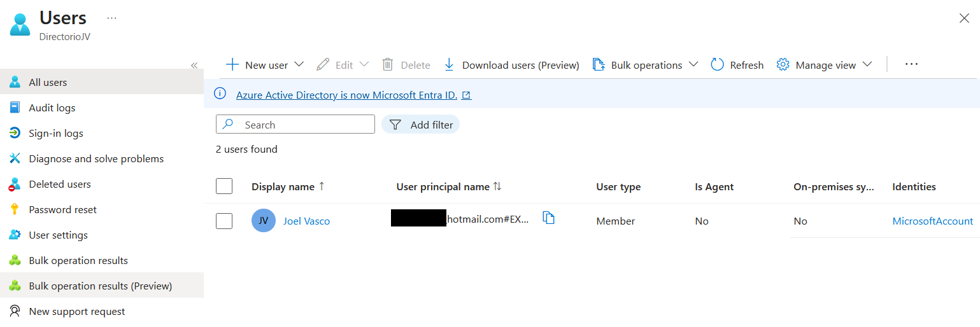Click the Sign-in logs arrow icon
Image resolution: width=980 pixels, height=327 pixels.
(x=15, y=133)
